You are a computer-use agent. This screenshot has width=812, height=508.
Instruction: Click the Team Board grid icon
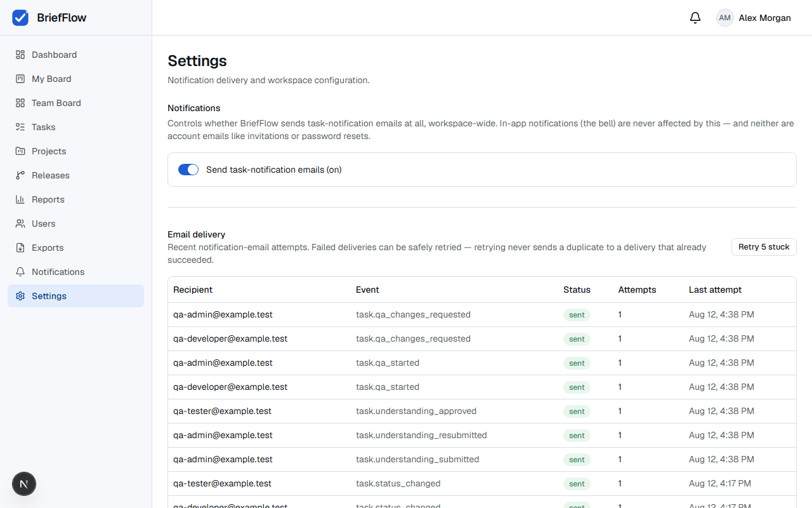(20, 103)
